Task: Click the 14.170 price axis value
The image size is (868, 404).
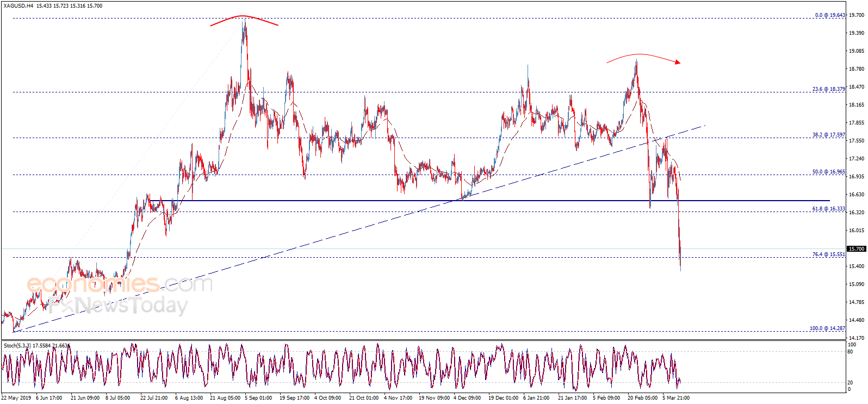Action: [857, 338]
